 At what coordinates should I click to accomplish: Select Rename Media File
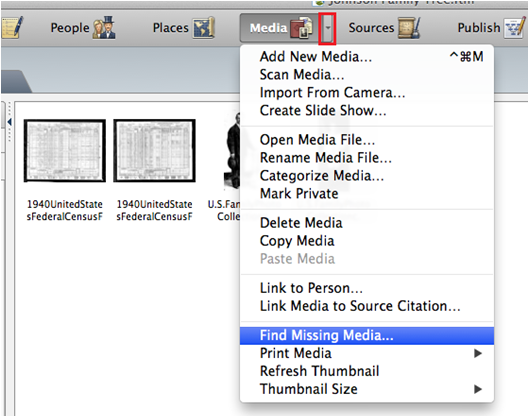point(367,158)
